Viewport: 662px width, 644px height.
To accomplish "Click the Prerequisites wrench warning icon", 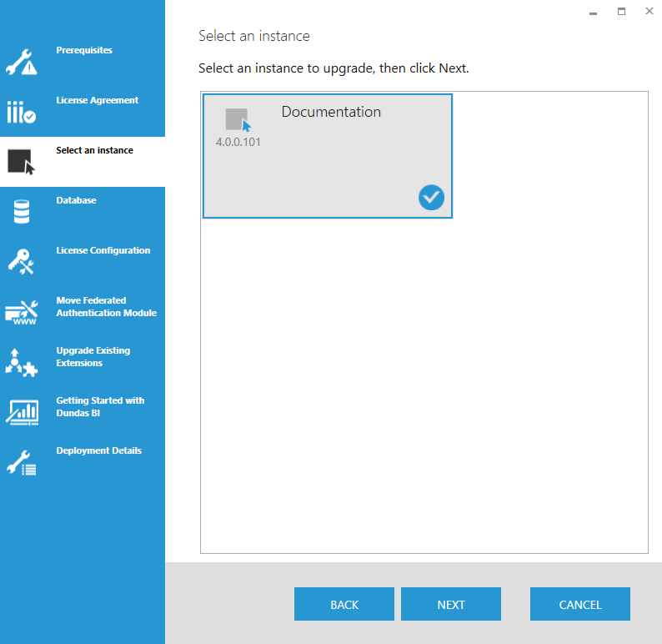I will [x=22, y=62].
